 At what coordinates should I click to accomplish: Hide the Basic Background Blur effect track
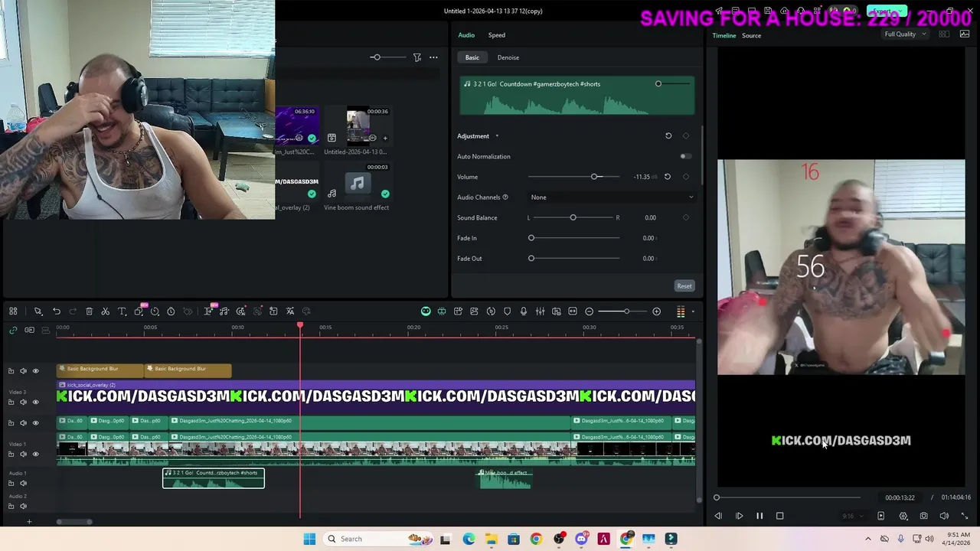pyautogui.click(x=35, y=371)
